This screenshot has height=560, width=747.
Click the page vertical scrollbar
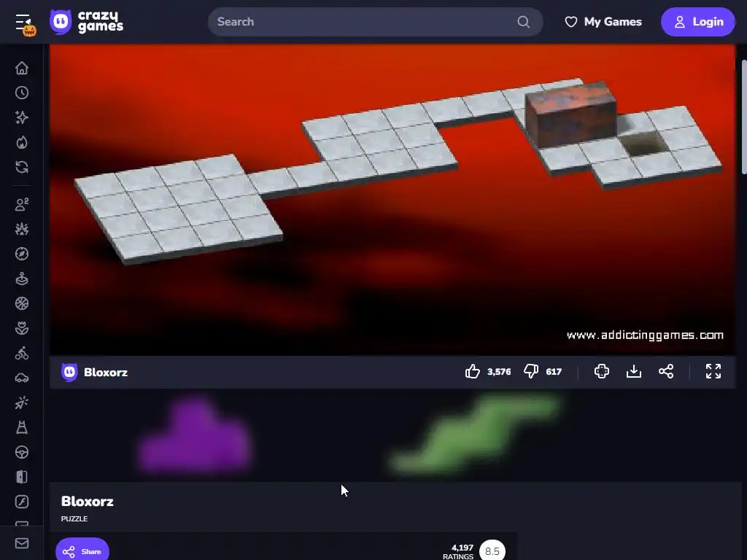pos(743,117)
